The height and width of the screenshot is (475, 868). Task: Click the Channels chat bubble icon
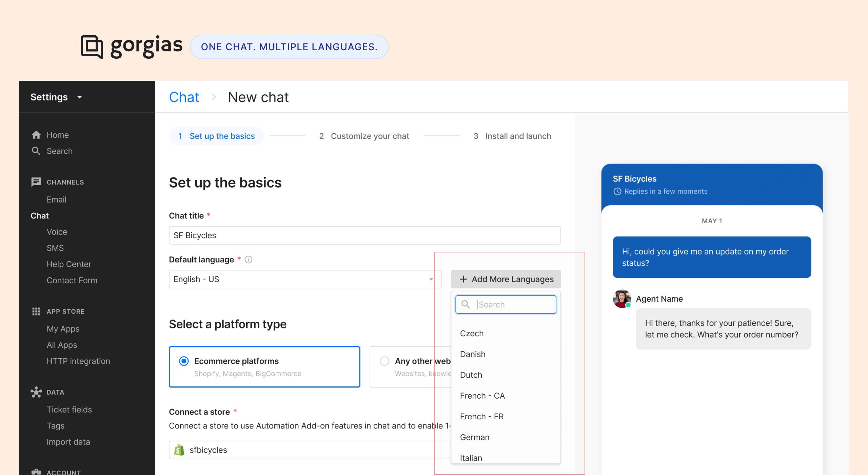pos(36,182)
